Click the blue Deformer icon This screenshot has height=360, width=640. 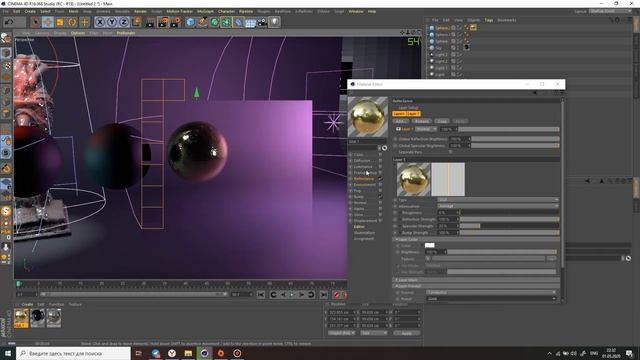(x=238, y=22)
